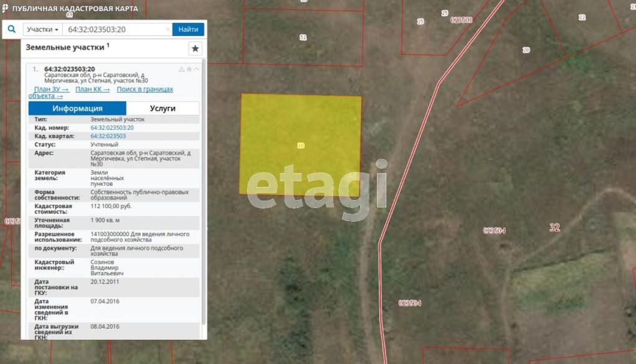The image size is (636, 364).
Task: Open the Участки search type dropdown
Action: pos(43,29)
